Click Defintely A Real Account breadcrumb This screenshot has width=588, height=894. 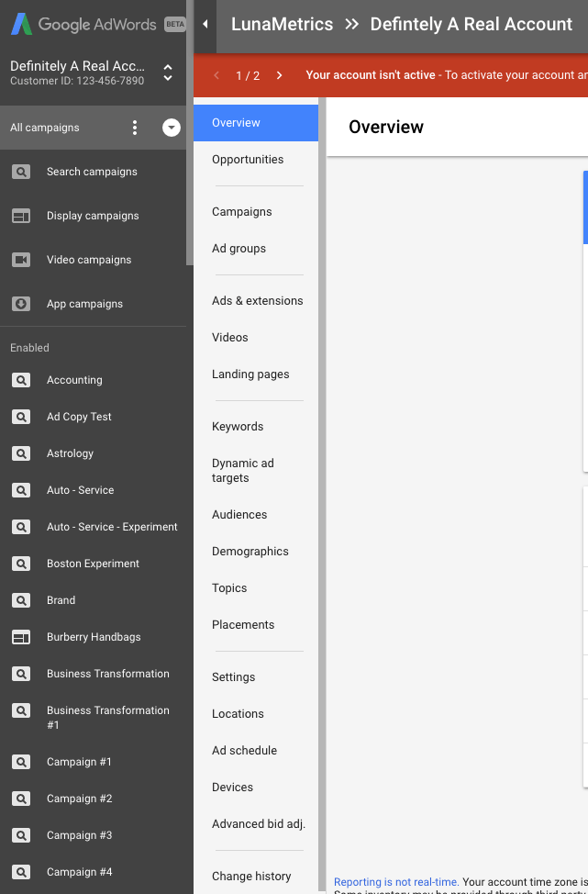point(472,24)
